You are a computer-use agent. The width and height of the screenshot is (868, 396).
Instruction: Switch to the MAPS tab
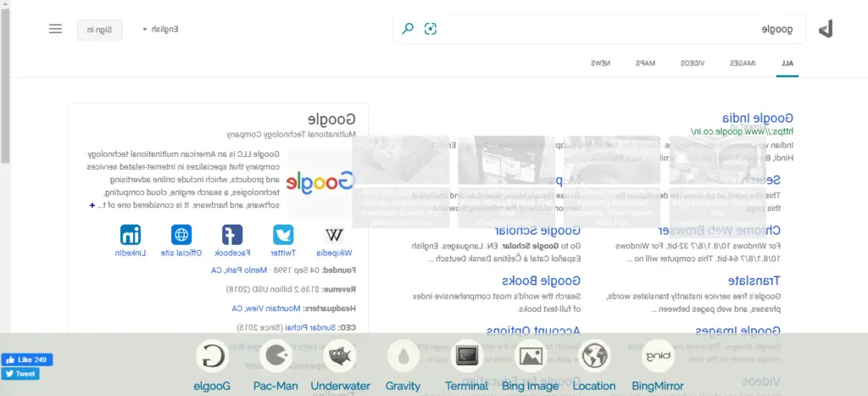coord(645,63)
